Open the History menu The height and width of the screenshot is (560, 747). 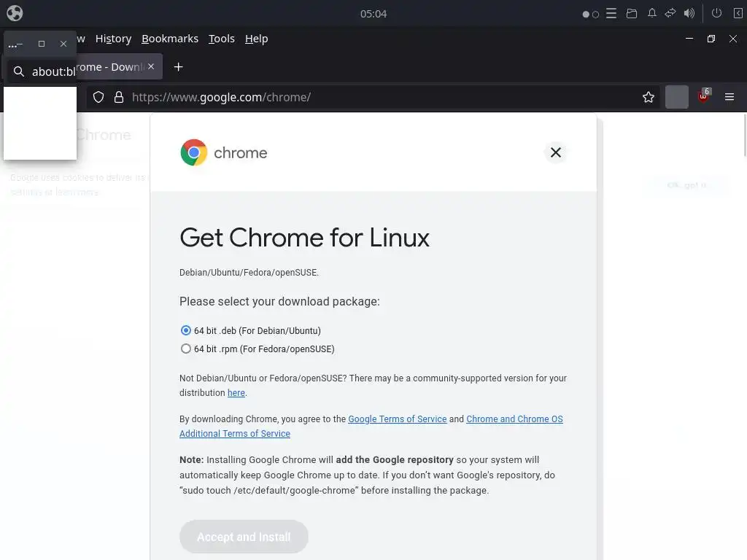click(x=113, y=39)
